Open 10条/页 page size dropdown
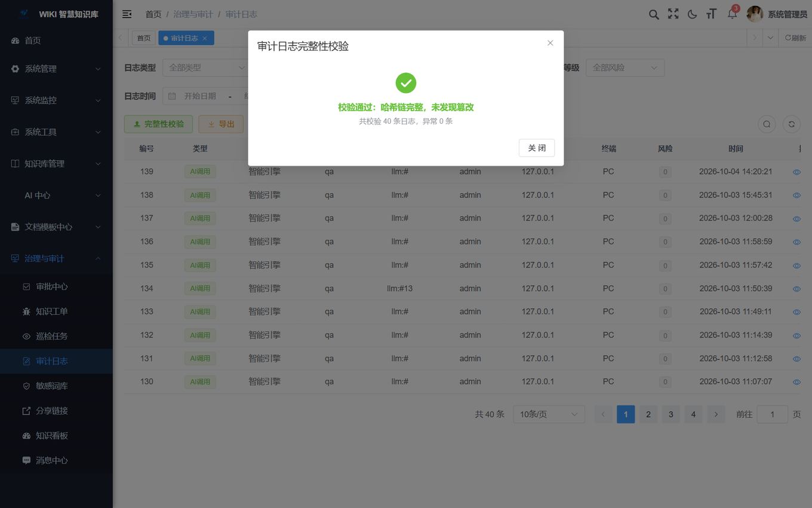 (x=549, y=414)
